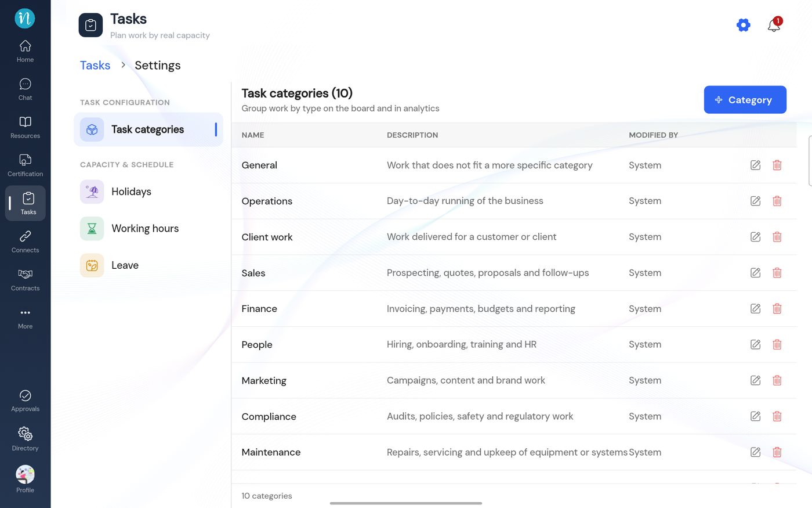Delete the Finance category
Image resolution: width=812 pixels, height=508 pixels.
(777, 309)
